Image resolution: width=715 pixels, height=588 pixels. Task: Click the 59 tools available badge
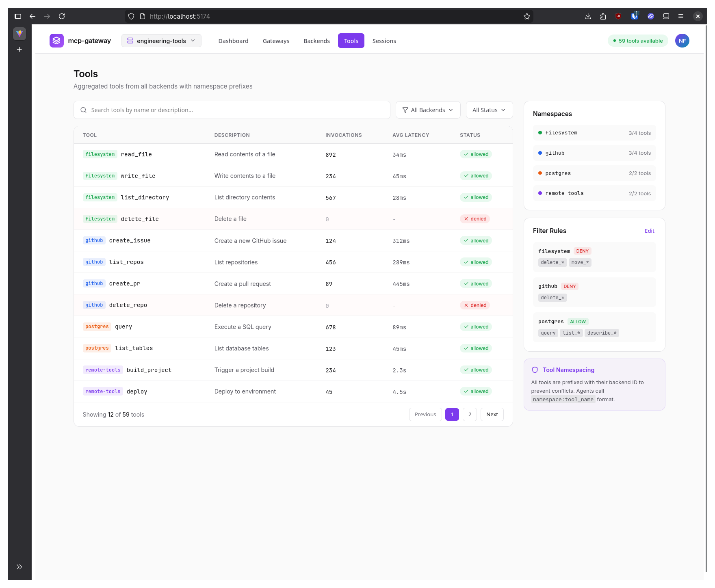point(638,41)
